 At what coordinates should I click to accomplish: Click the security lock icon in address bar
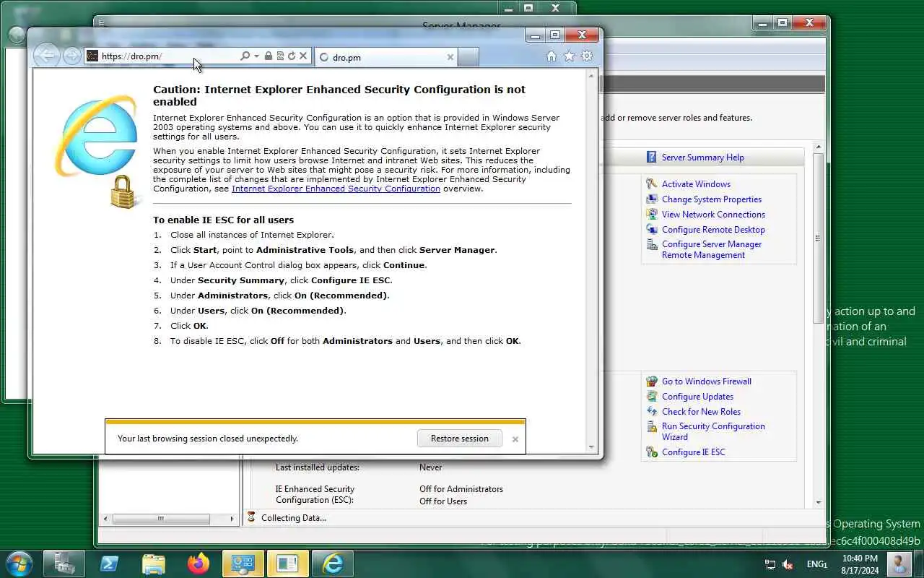269,56
